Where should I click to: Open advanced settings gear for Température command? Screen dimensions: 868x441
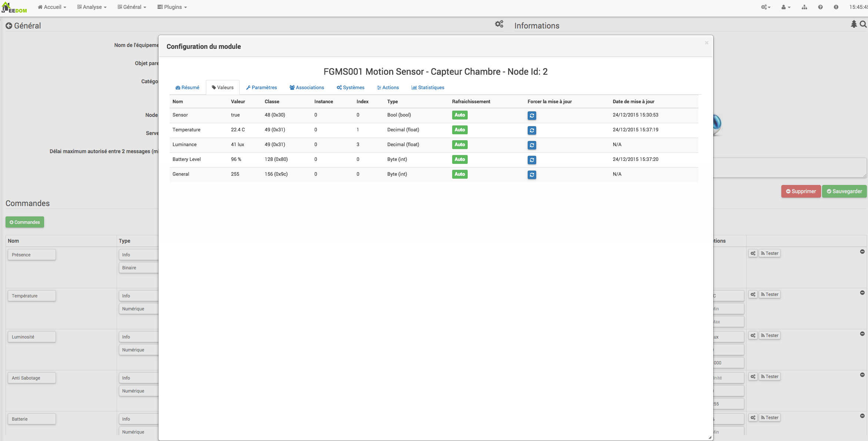tap(753, 294)
